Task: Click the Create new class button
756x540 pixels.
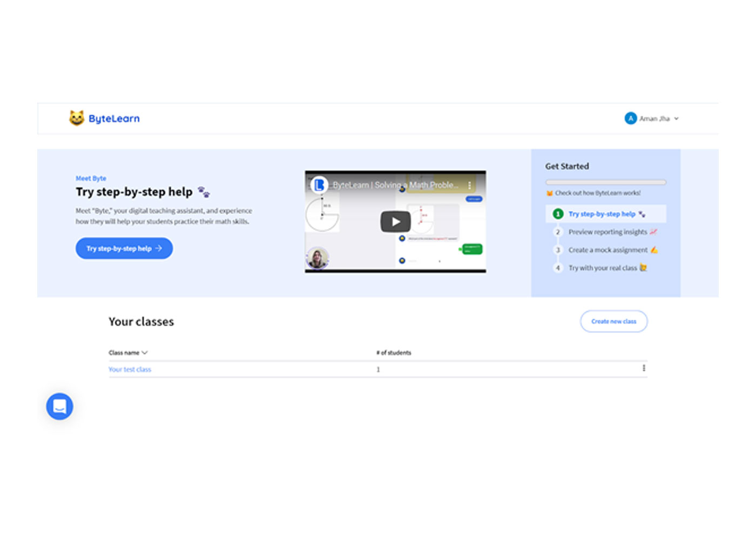Action: [613, 321]
